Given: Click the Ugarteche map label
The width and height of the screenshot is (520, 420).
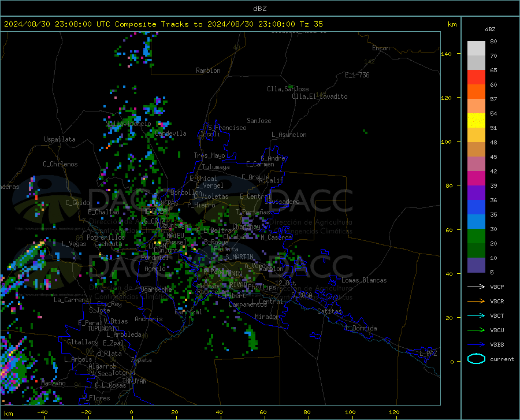Looking at the screenshot, I should tap(156, 289).
